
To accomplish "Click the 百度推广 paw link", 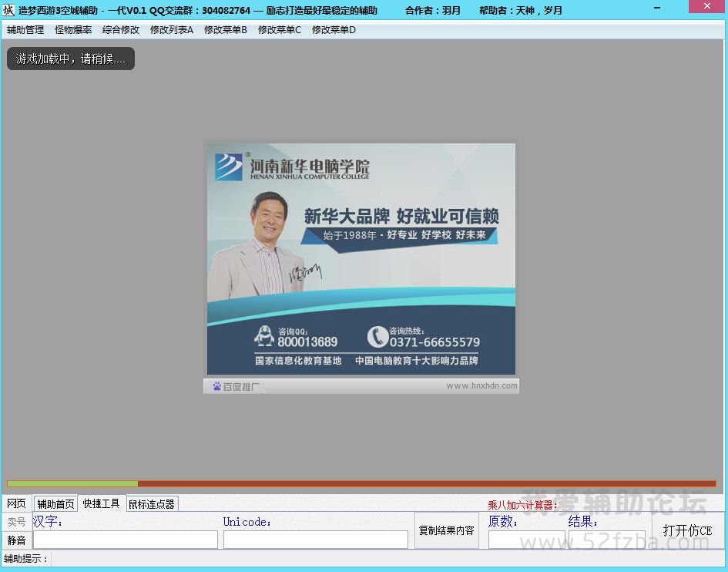I will (x=237, y=386).
